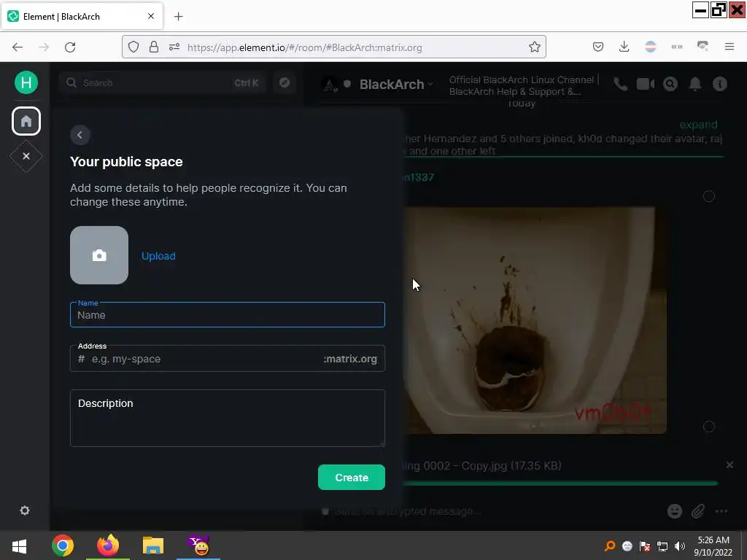Click the network tray icon
This screenshot has width=747, height=560.
(x=662, y=546)
